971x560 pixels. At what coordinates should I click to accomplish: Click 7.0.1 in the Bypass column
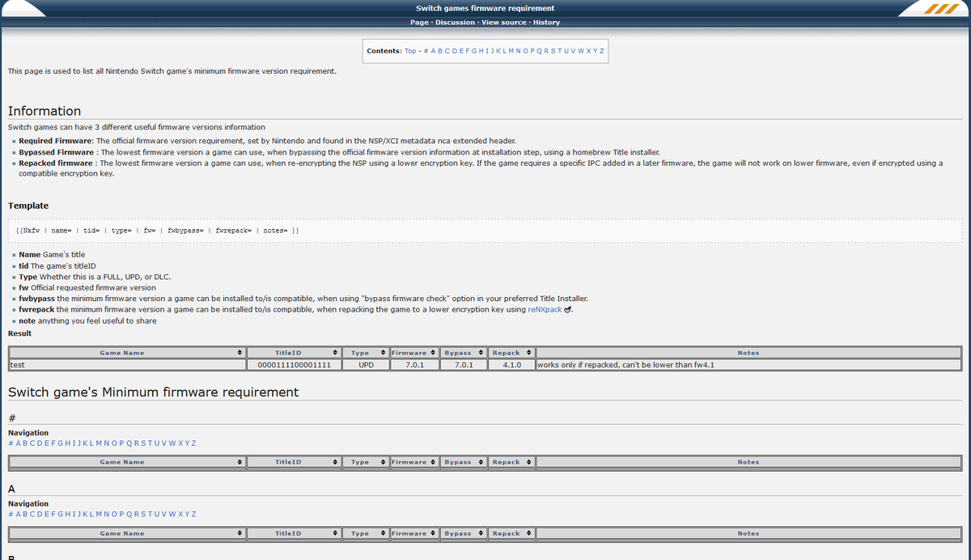[x=464, y=365]
